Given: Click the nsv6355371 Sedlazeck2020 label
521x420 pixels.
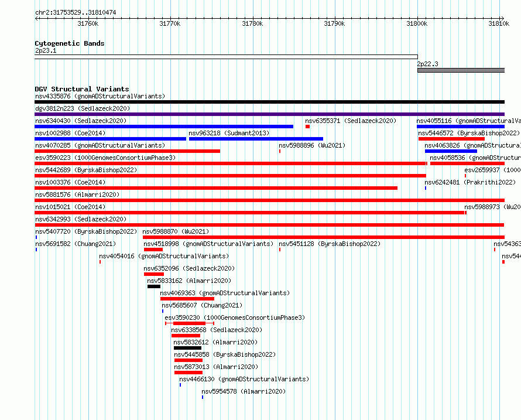Looking at the screenshot, I should (x=351, y=121).
